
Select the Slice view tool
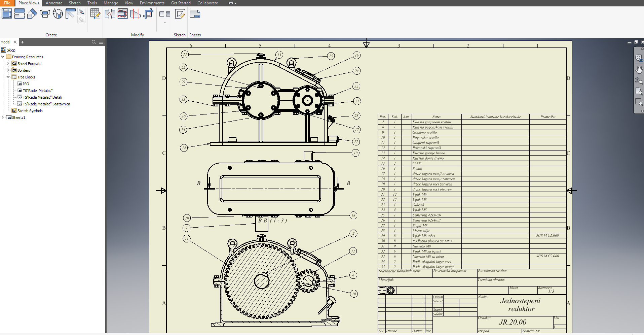[x=135, y=14]
